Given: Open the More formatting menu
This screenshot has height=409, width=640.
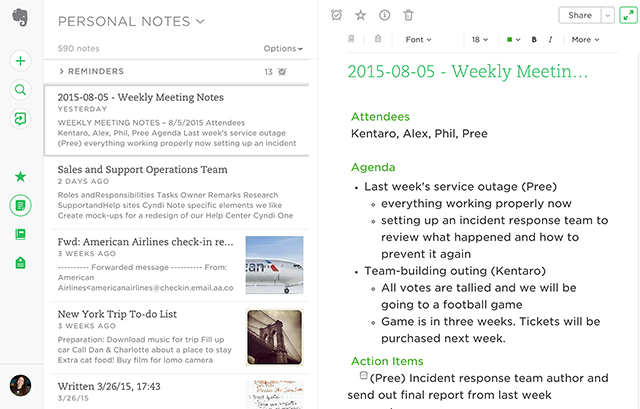Looking at the screenshot, I should [x=584, y=40].
